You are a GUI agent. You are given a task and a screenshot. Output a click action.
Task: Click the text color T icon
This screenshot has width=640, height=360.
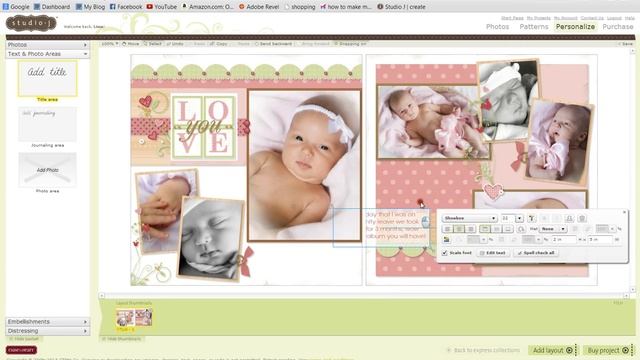(x=531, y=218)
